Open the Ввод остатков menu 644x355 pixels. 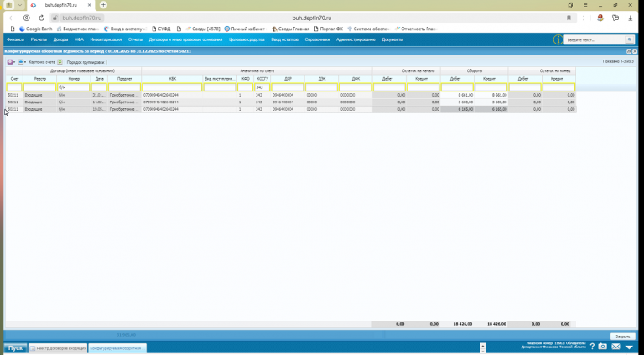coord(284,39)
